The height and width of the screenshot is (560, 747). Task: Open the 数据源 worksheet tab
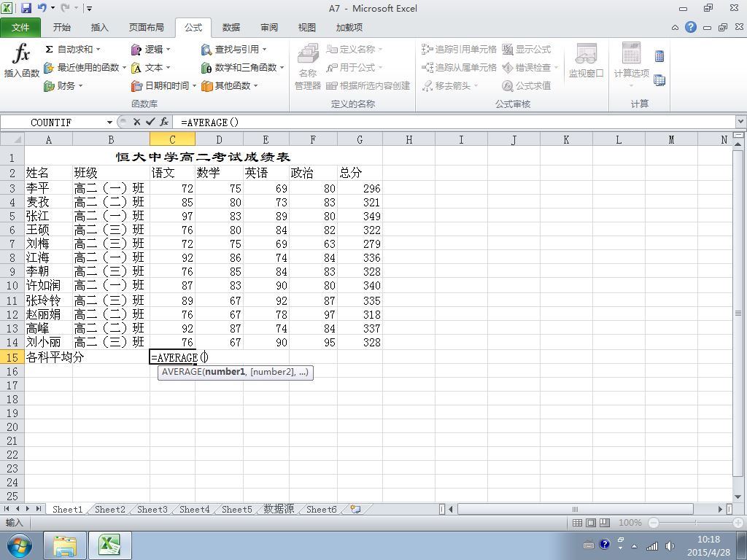point(279,509)
